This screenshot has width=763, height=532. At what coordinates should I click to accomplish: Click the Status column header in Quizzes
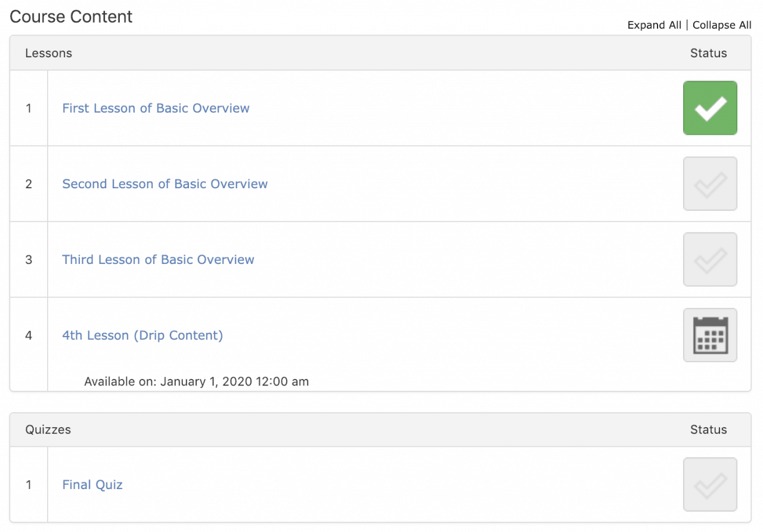(x=708, y=430)
